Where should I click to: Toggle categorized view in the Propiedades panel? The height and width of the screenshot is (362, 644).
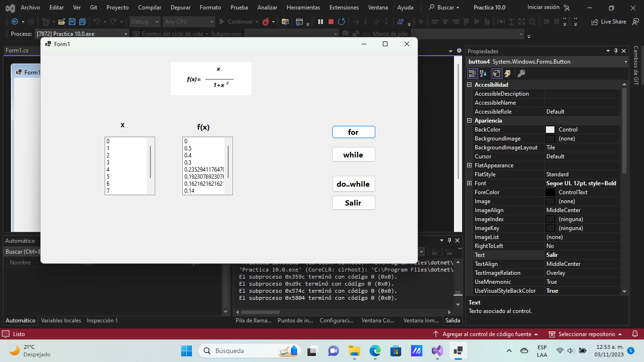[x=472, y=74]
